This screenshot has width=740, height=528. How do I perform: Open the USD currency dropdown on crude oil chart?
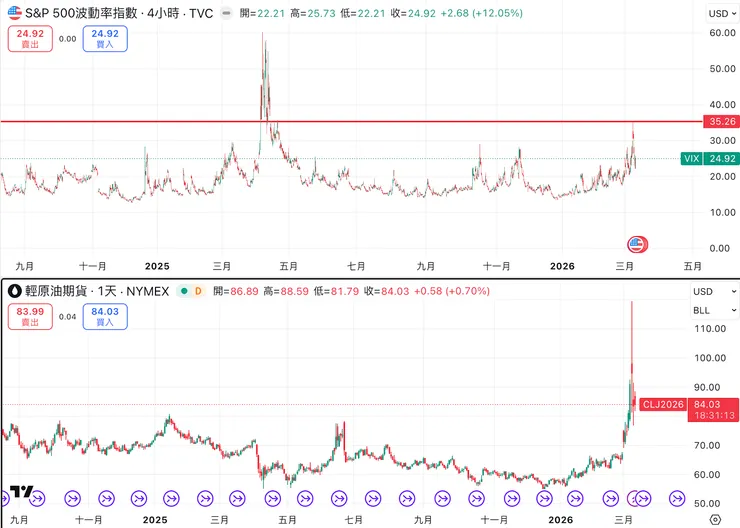715,292
